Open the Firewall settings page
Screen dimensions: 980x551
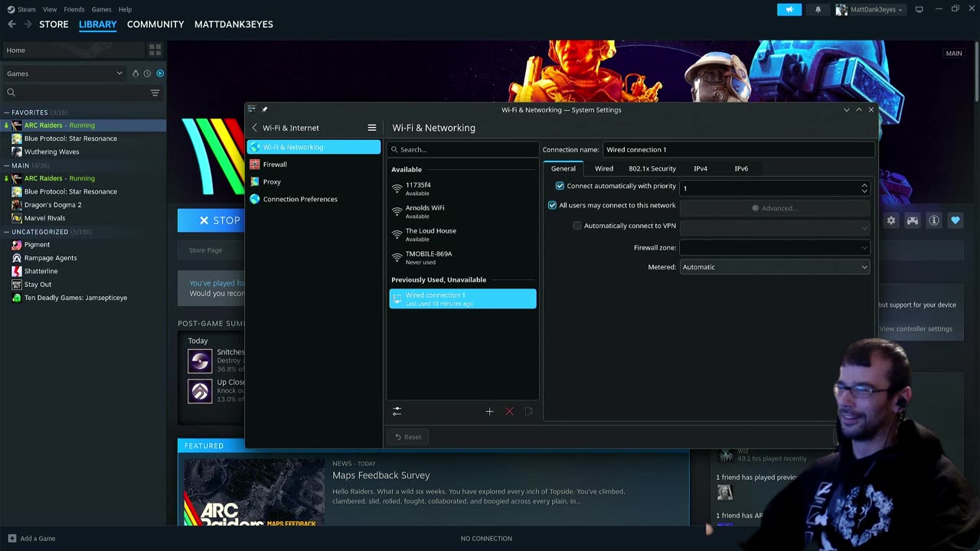[x=313, y=165]
